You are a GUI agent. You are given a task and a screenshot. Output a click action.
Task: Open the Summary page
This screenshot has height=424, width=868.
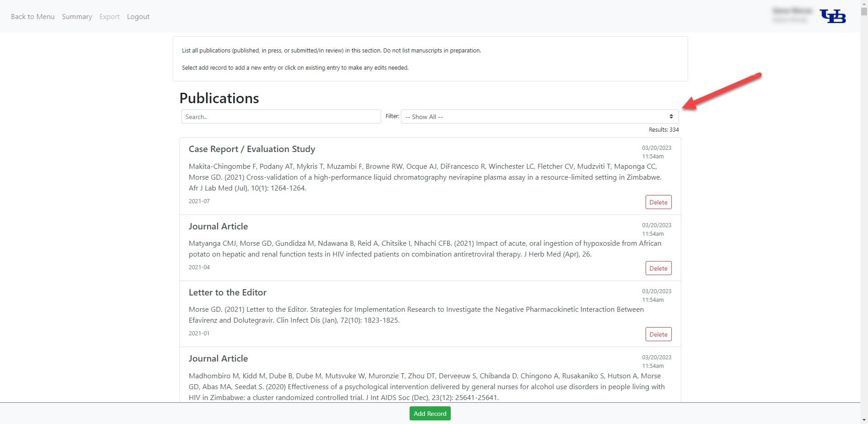77,17
